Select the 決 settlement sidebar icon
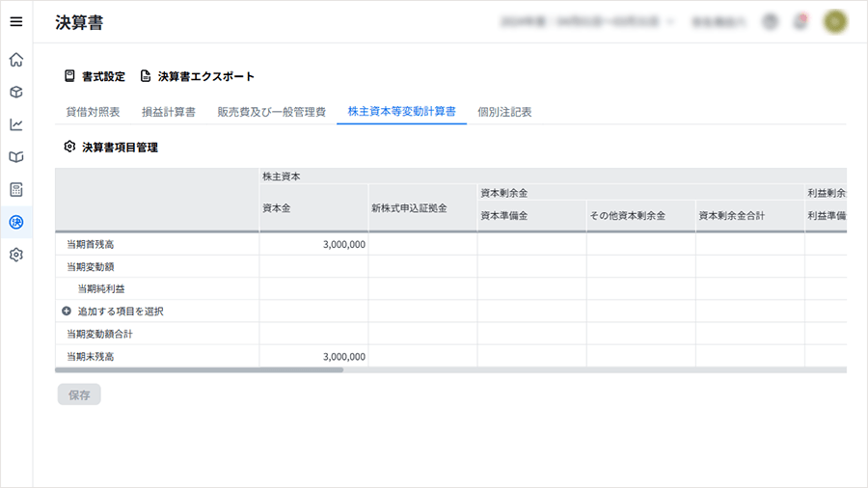This screenshot has width=868, height=488. pos(16,222)
